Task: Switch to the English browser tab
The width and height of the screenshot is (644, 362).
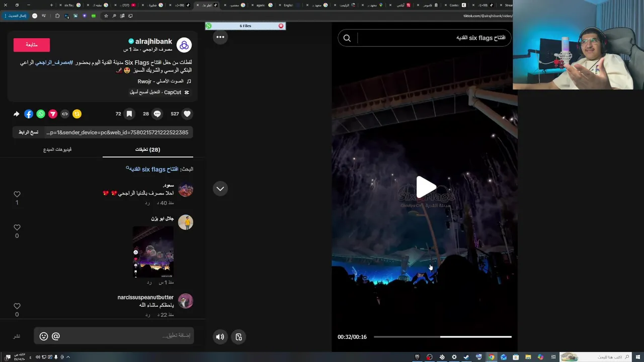Action: pyautogui.click(x=291, y=5)
